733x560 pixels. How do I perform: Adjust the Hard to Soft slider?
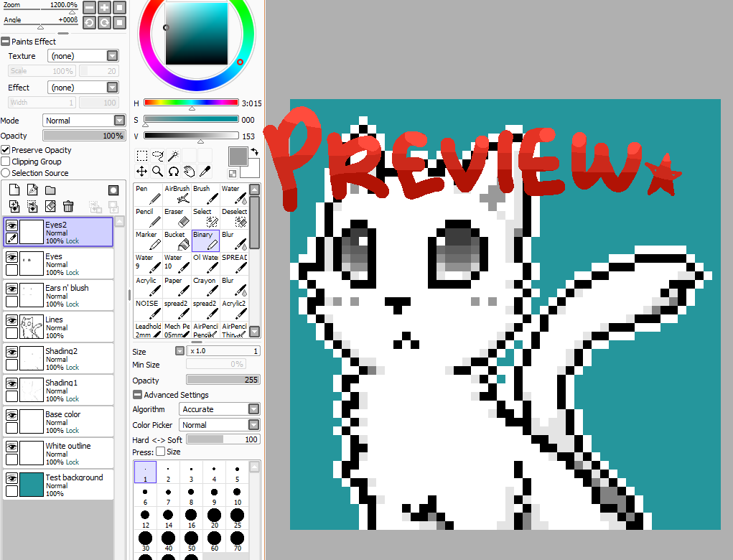pyautogui.click(x=223, y=439)
